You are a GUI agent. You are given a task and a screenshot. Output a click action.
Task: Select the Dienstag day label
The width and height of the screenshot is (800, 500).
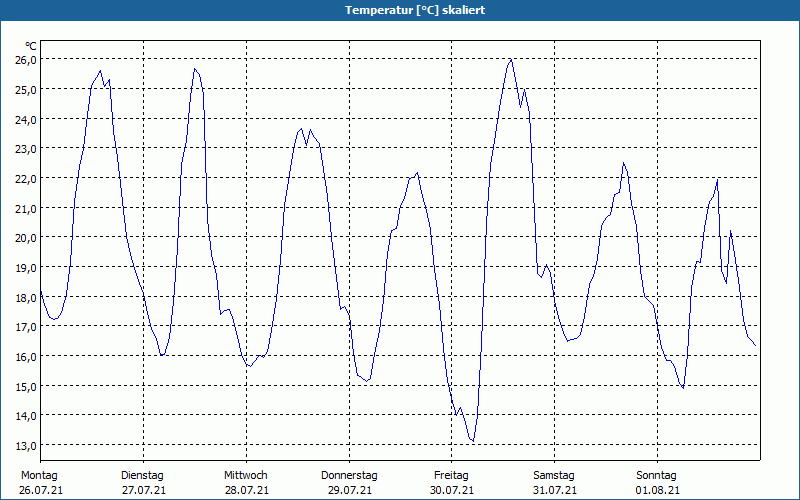(x=142, y=475)
